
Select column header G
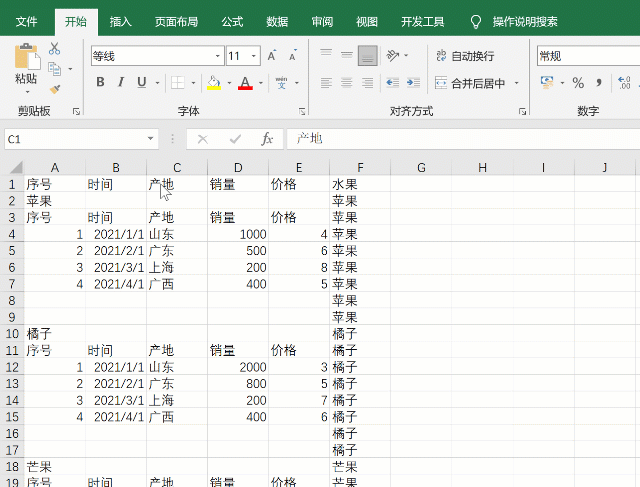click(421, 167)
